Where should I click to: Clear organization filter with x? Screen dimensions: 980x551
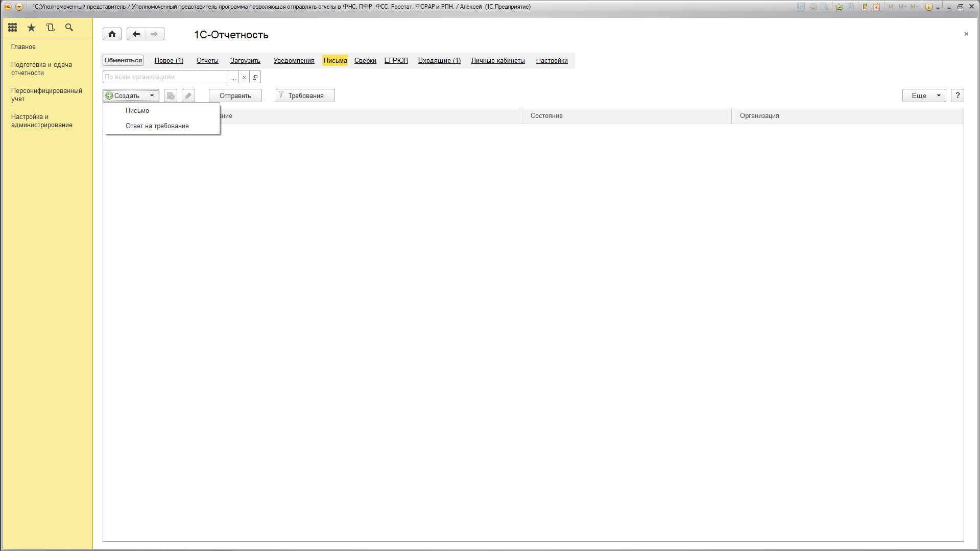click(x=244, y=77)
